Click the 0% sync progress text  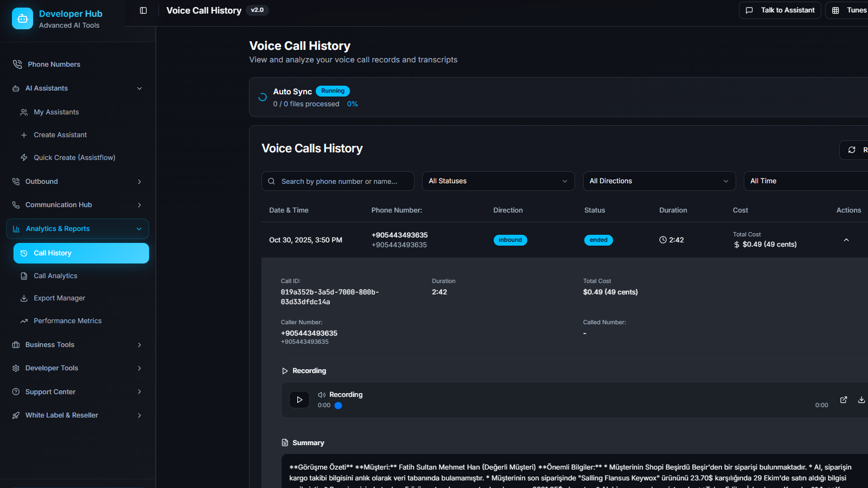pos(353,104)
